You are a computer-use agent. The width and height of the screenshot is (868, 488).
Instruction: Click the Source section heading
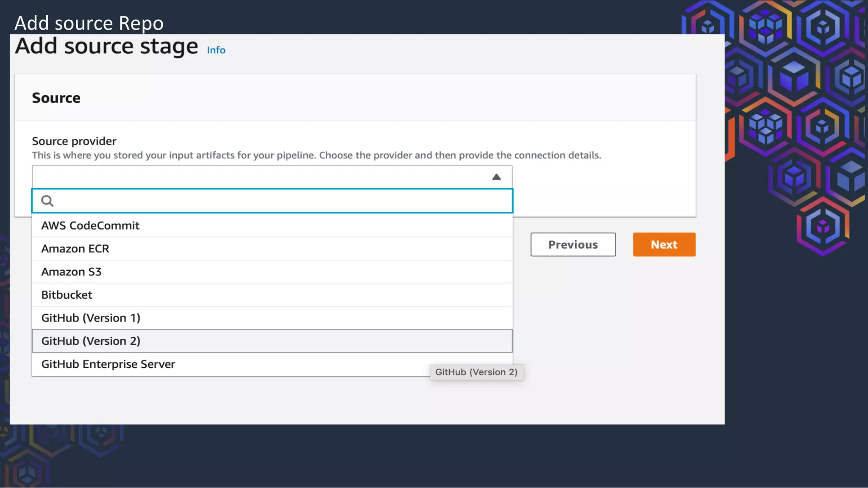(x=56, y=98)
